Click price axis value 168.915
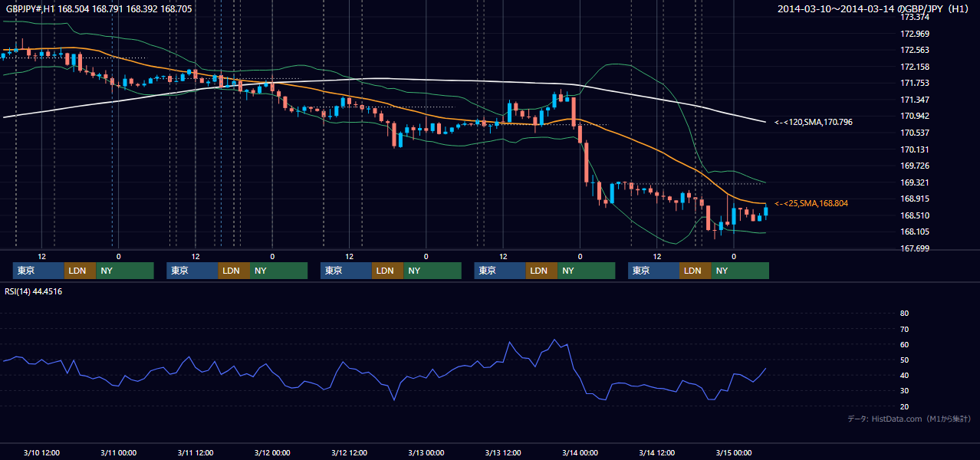The height and width of the screenshot is (460, 980). pyautogui.click(x=914, y=199)
